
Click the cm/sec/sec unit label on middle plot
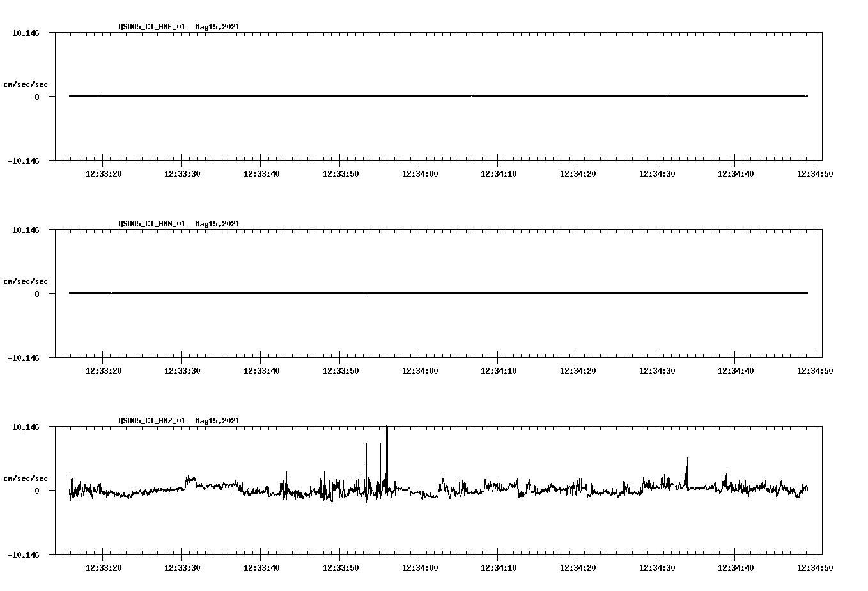(x=26, y=281)
